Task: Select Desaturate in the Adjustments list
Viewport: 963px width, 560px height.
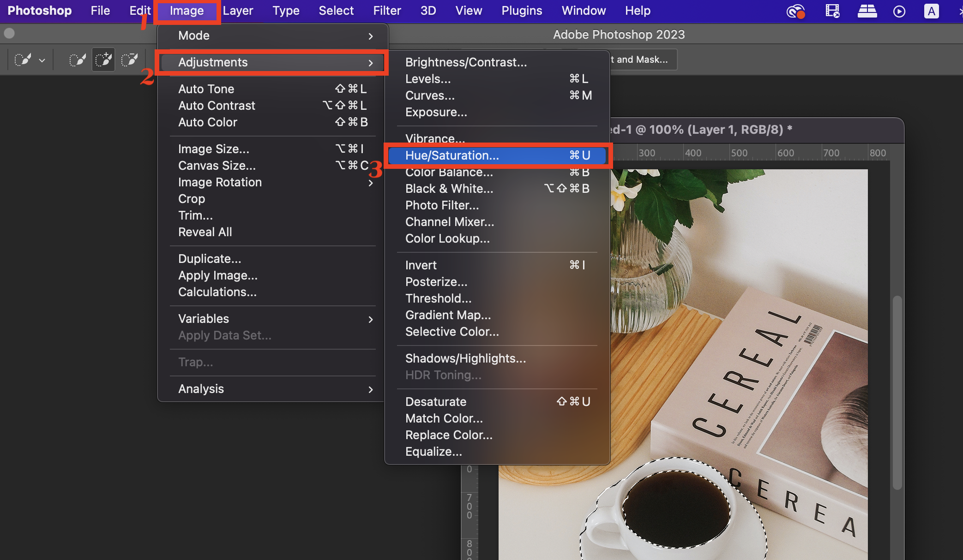Action: click(436, 402)
